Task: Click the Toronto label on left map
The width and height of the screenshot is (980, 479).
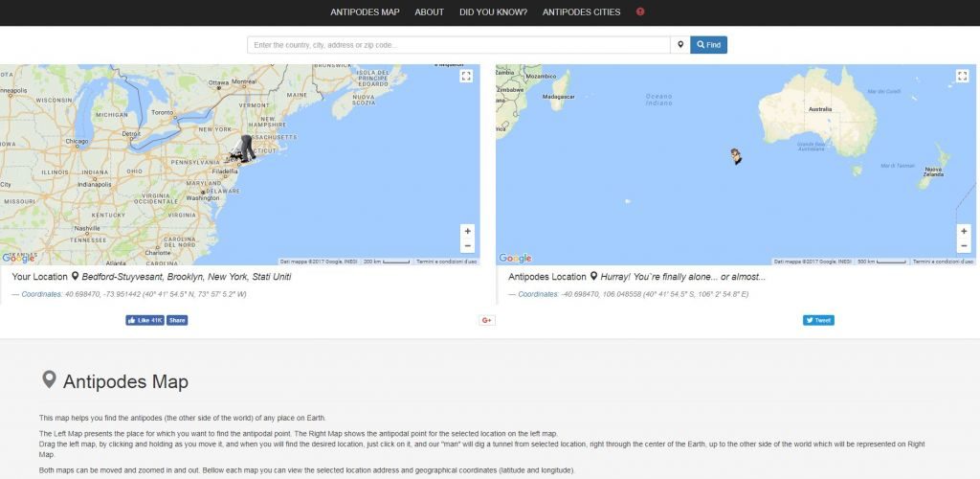Action: (x=163, y=113)
